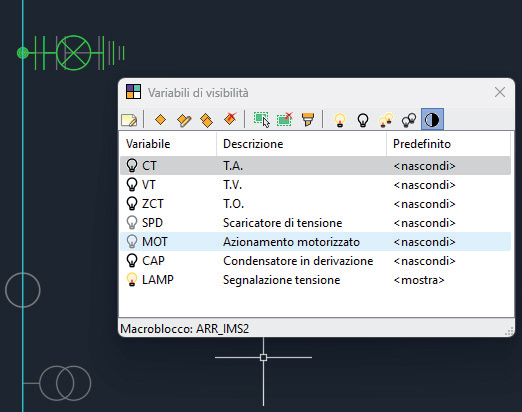Click the two unlit bulbs toolbar icon
The width and height of the screenshot is (522, 412).
(x=409, y=120)
